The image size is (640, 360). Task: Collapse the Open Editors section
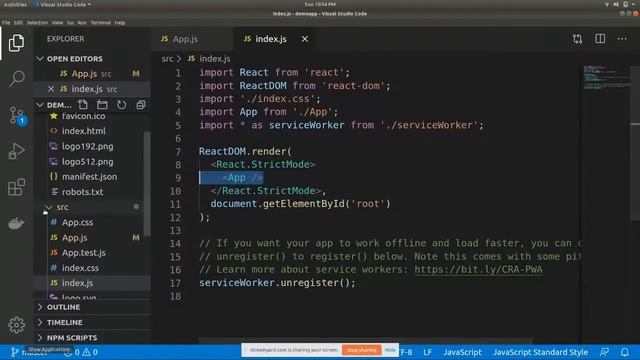[40, 59]
